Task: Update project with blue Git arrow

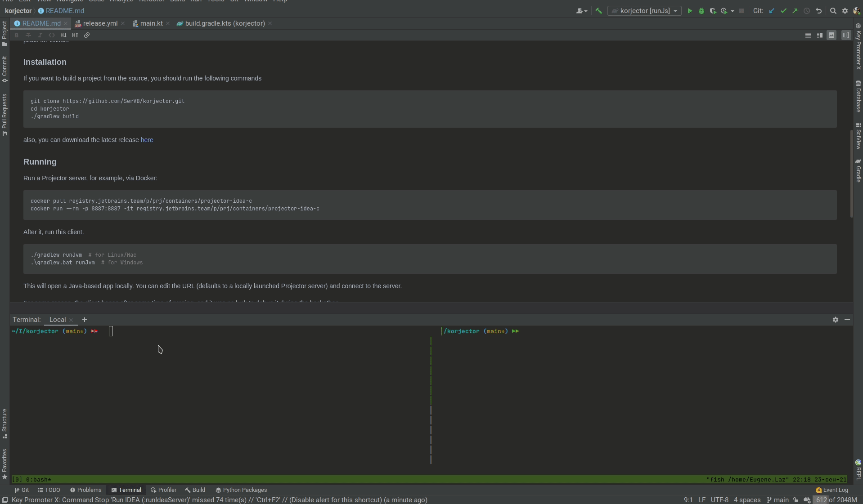Action: (772, 11)
